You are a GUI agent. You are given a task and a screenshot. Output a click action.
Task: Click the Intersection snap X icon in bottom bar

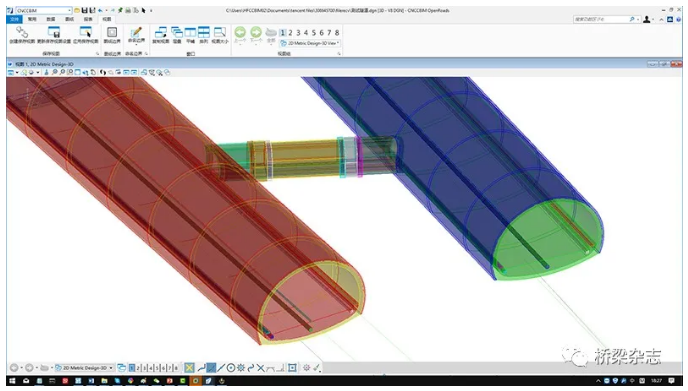260,368
